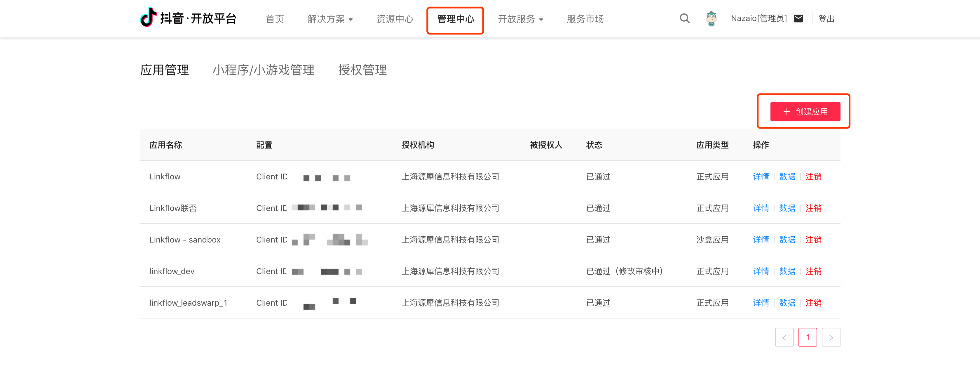Click 登出 to log out
The width and height of the screenshot is (980, 374).
[x=826, y=19]
